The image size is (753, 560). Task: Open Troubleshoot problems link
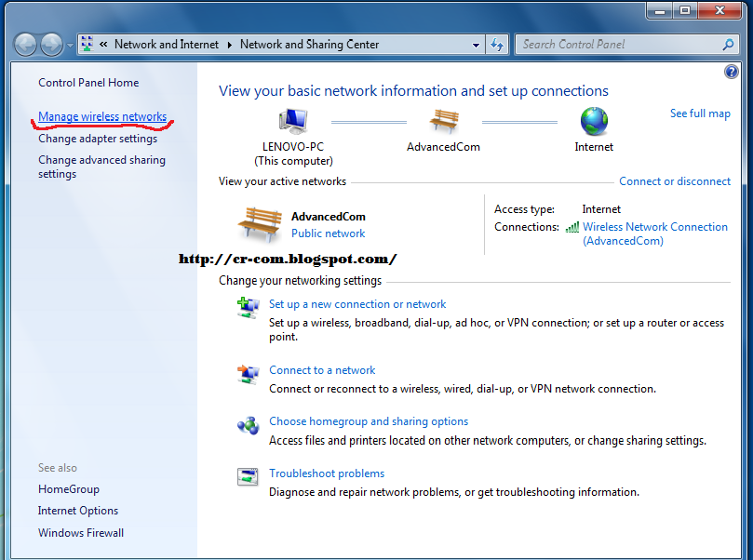tap(327, 473)
